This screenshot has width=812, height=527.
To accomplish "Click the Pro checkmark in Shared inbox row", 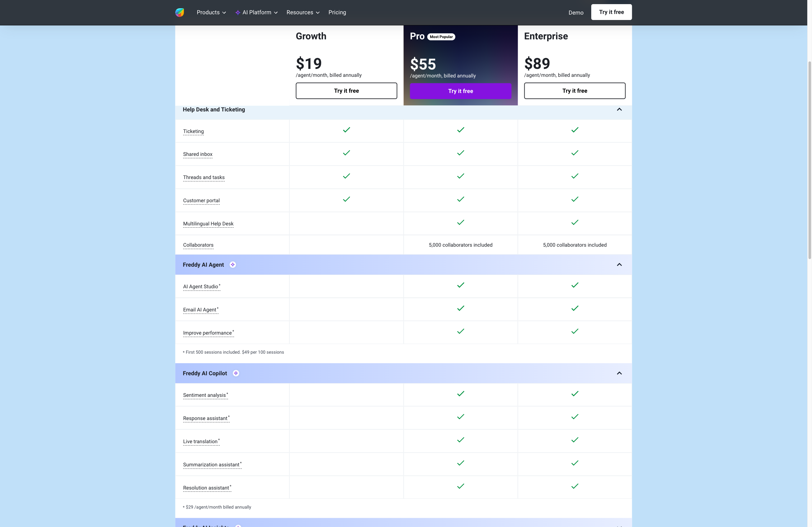I will point(461,153).
